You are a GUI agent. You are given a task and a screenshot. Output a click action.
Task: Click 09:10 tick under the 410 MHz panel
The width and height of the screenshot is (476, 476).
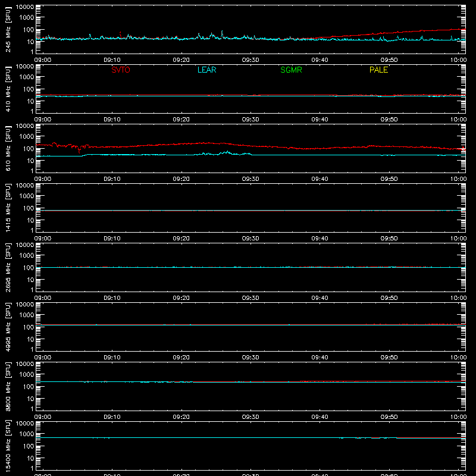pyautogui.click(x=112, y=120)
